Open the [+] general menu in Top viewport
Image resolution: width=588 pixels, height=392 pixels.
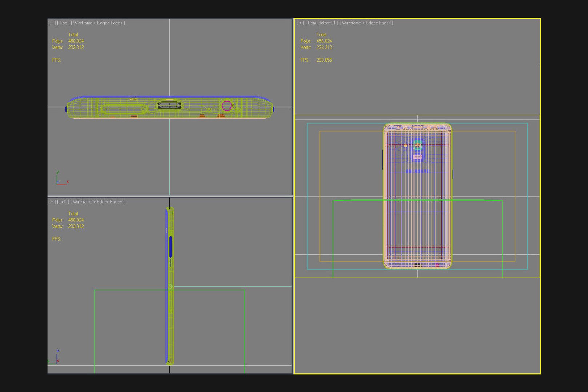52,23
